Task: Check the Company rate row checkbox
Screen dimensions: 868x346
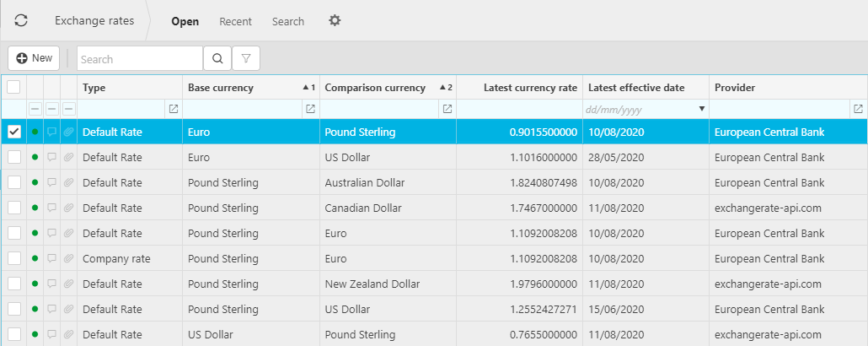Action: pyautogui.click(x=13, y=259)
